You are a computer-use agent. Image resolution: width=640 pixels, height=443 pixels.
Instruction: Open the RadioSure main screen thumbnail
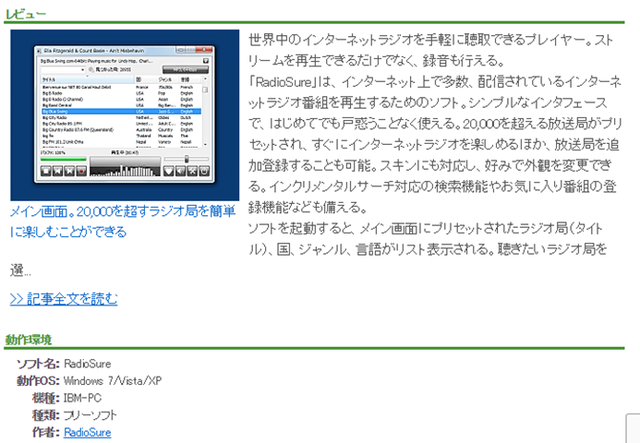click(x=125, y=115)
